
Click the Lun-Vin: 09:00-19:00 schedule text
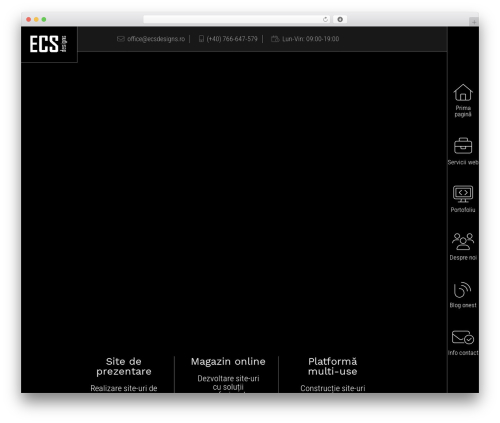click(311, 39)
